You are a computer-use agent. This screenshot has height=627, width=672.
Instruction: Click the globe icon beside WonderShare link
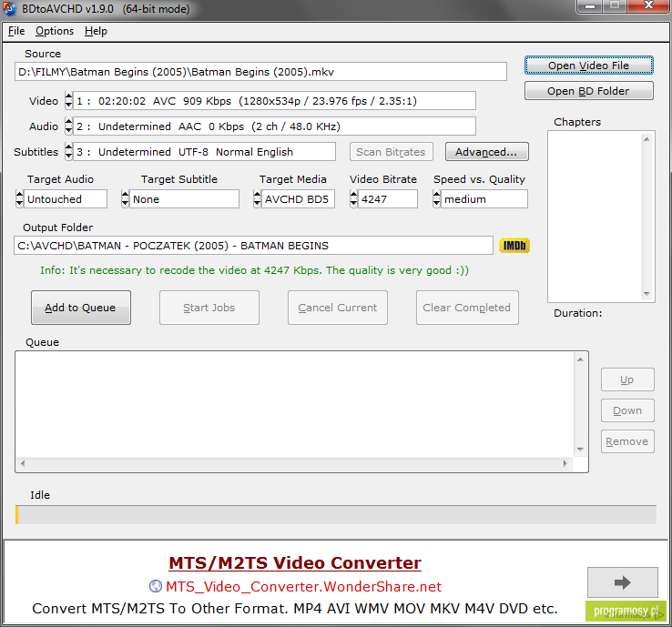[155, 586]
